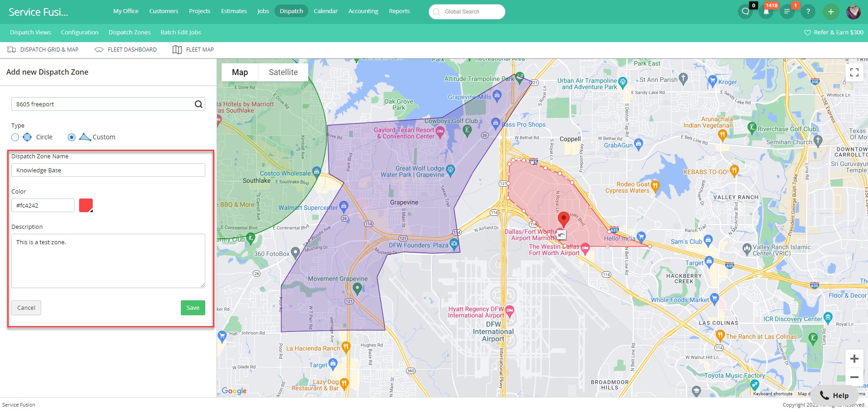Click the Cancel button
Image resolution: width=868 pixels, height=412 pixels.
26,308
